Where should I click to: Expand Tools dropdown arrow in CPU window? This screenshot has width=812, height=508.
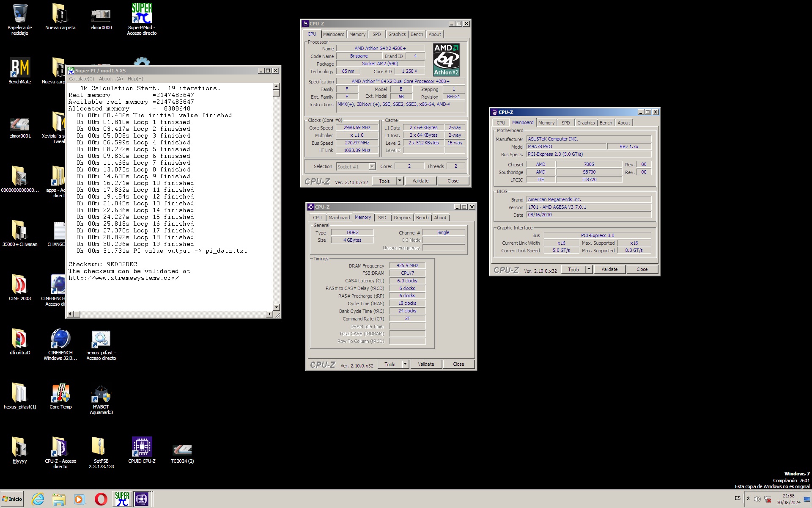[400, 181]
